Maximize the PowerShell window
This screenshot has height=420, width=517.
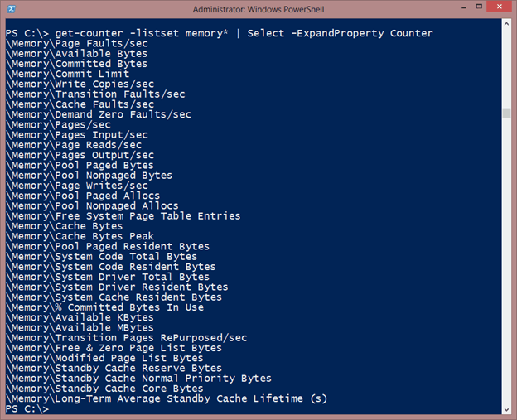coord(479,7)
